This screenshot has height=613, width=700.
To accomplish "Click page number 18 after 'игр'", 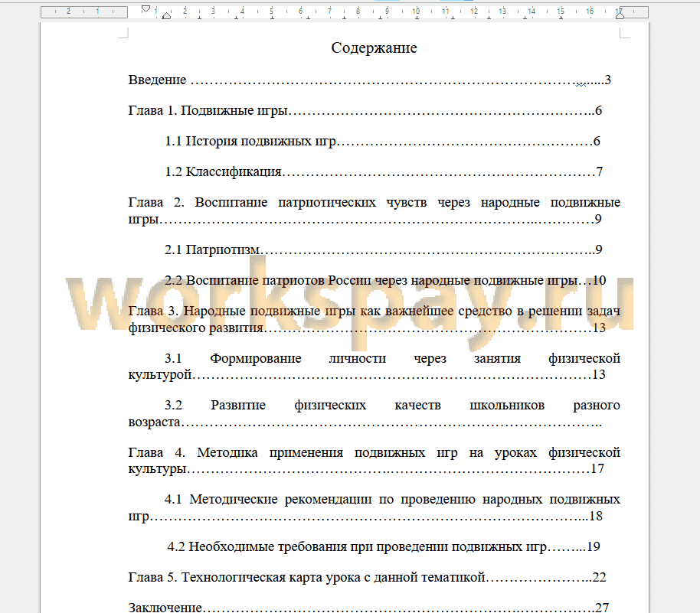I will 596,516.
